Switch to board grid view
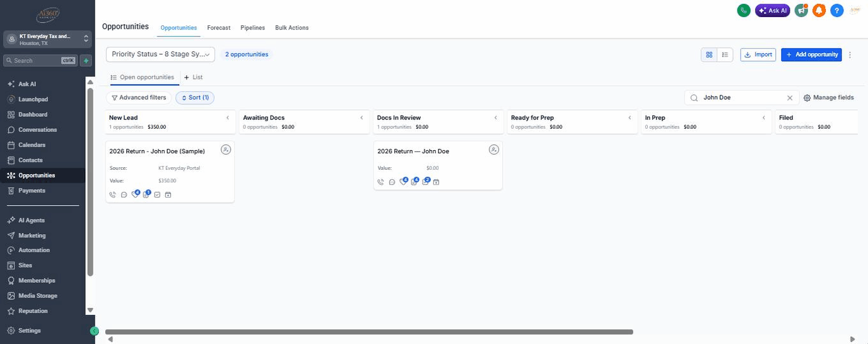 coord(709,55)
